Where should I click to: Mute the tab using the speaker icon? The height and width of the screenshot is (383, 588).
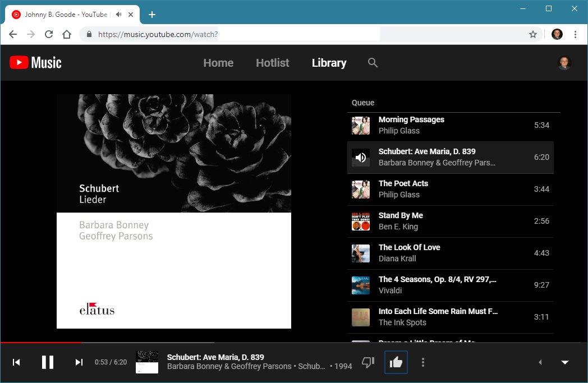[119, 14]
